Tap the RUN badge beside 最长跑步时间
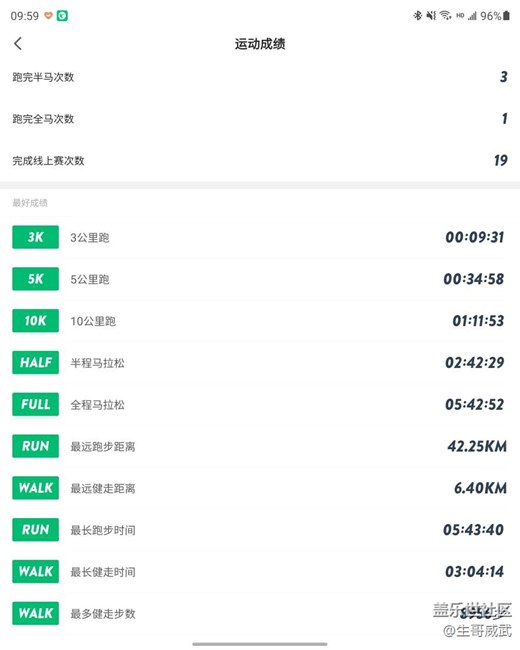 pos(36,530)
